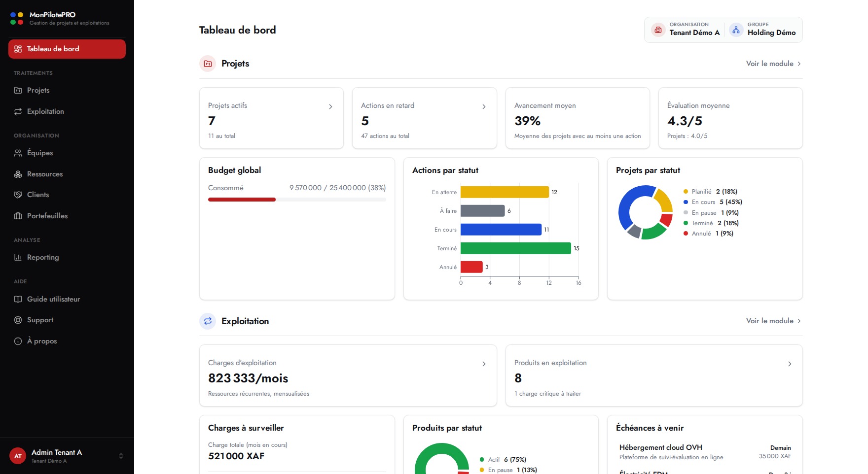This screenshot has width=868, height=474.
Task: Navigate to Équipes
Action: tap(67, 153)
